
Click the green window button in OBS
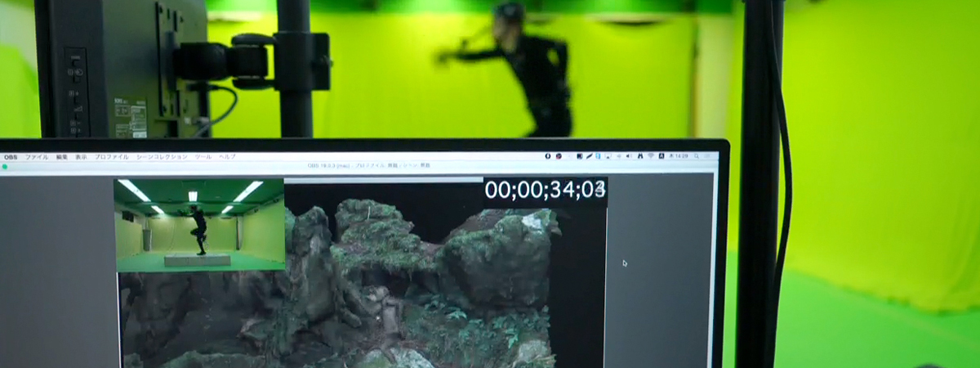(x=5, y=166)
